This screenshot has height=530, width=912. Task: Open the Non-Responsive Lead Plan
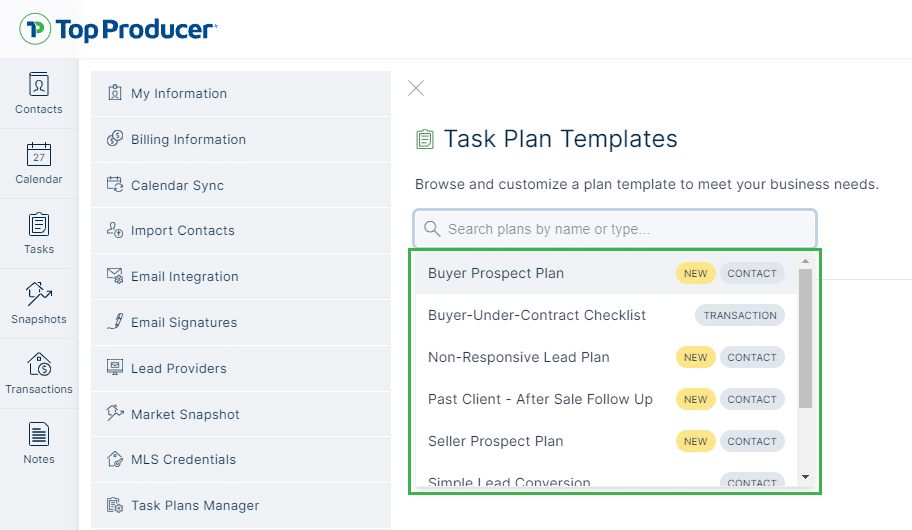coord(518,357)
